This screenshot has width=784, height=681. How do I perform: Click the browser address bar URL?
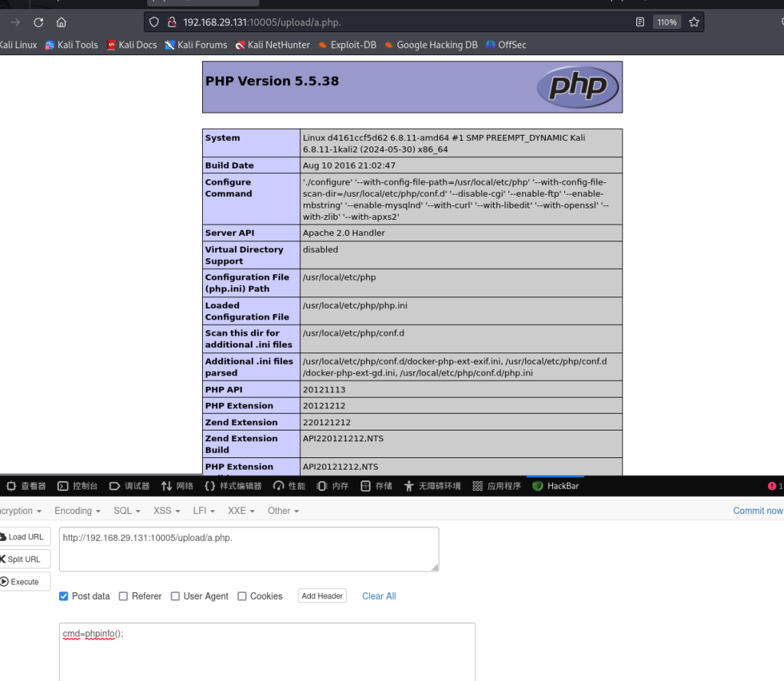pyautogui.click(x=262, y=22)
